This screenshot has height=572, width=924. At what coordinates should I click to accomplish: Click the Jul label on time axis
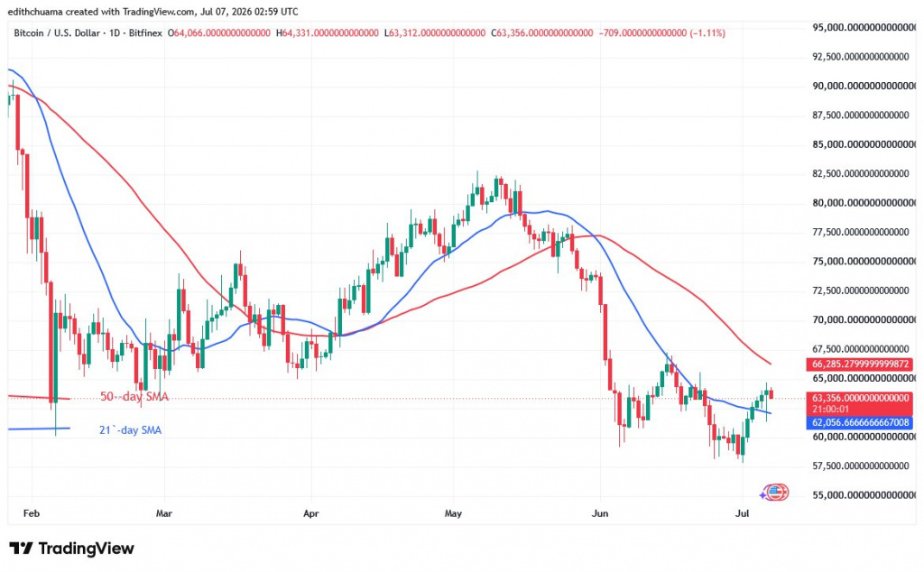coord(743,513)
